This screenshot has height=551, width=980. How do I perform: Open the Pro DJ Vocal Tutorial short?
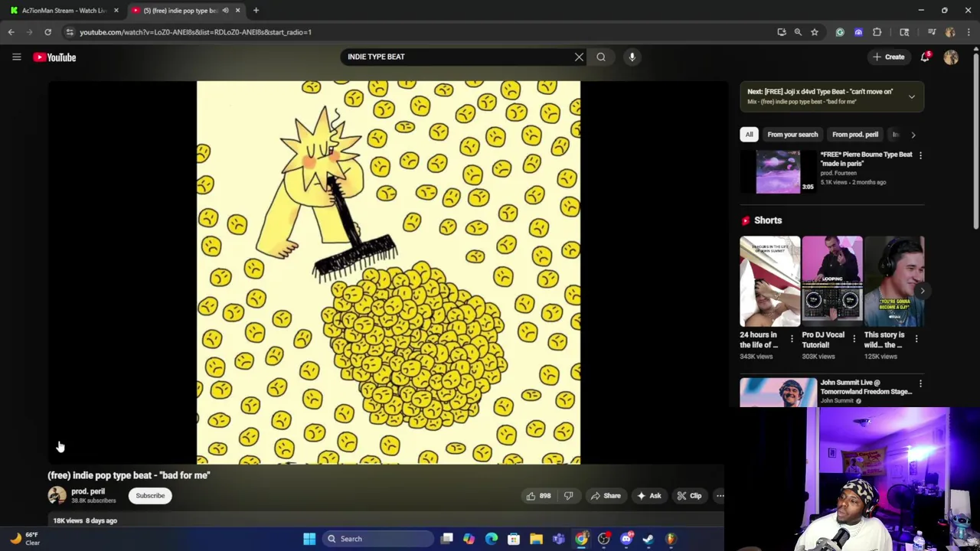tap(832, 282)
